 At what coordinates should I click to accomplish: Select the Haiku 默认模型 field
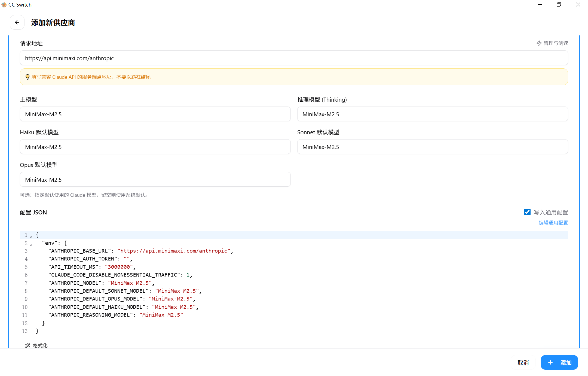tap(155, 147)
